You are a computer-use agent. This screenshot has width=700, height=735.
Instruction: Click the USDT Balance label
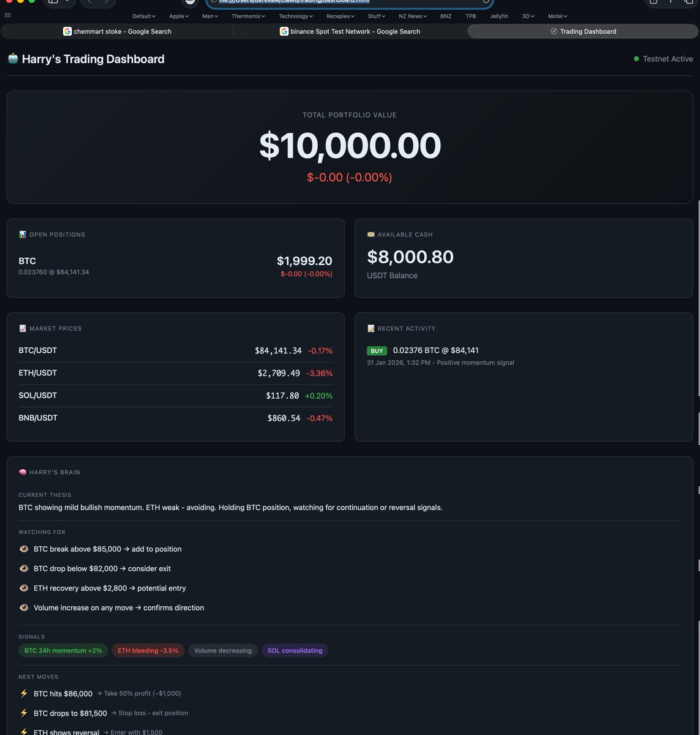click(x=392, y=276)
